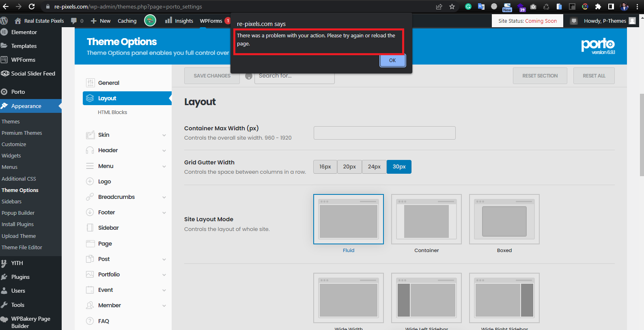Expand the Event section chevron
Screen dimensions: 644x330
[164, 290]
